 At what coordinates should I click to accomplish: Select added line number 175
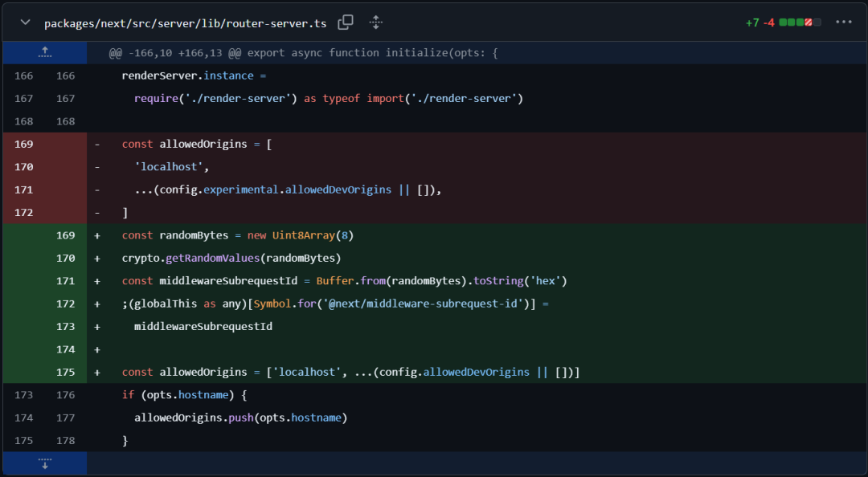[65, 372]
